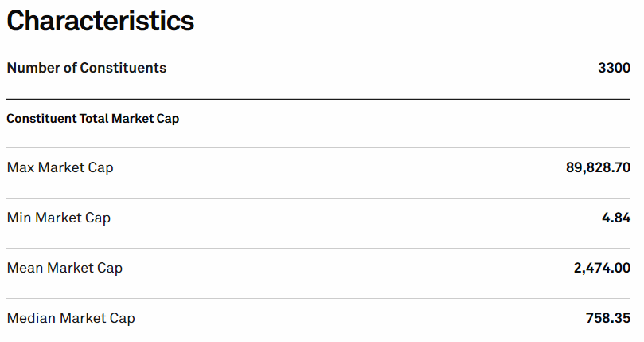
Task: Click the Max Market Cap label
Action: pos(60,167)
